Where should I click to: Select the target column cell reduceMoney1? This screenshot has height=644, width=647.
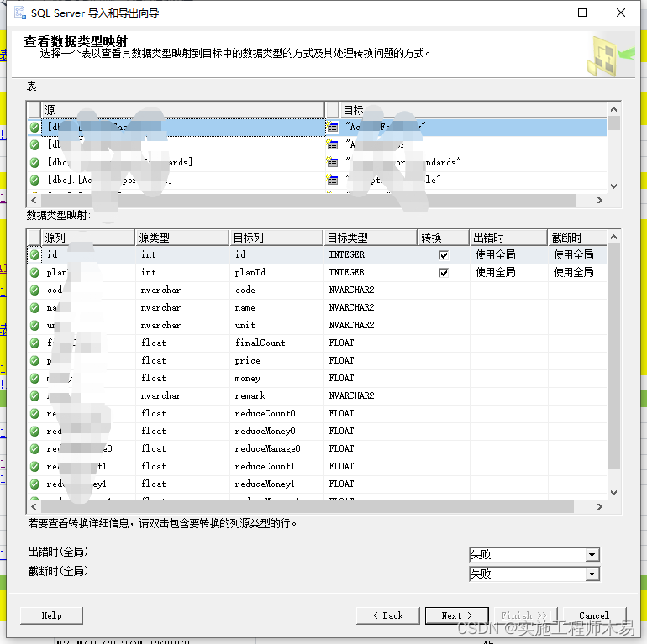point(276,484)
